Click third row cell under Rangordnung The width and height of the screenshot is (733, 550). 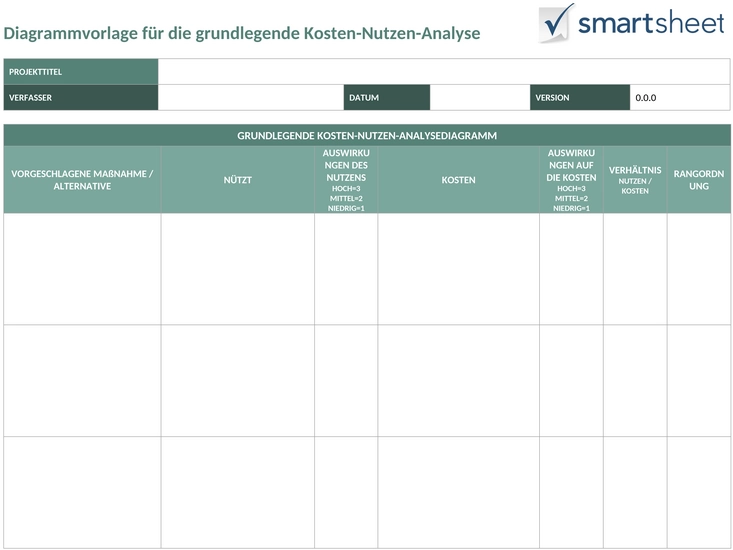pyautogui.click(x=699, y=492)
